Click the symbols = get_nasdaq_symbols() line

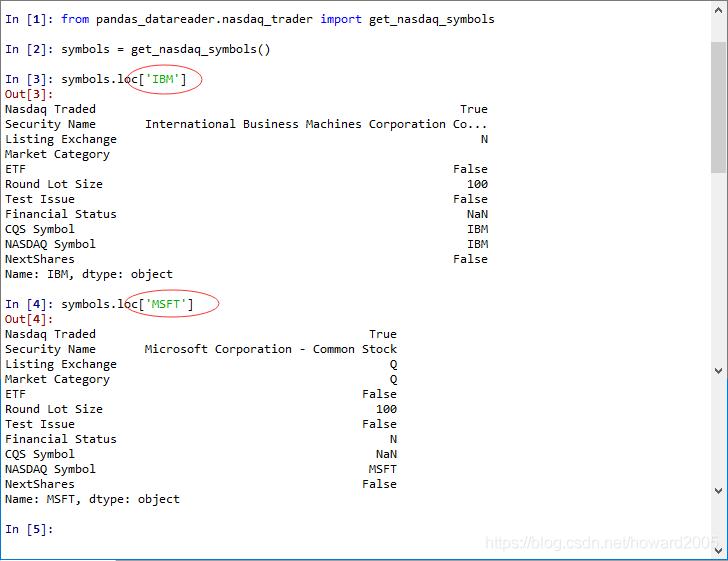click(165, 49)
